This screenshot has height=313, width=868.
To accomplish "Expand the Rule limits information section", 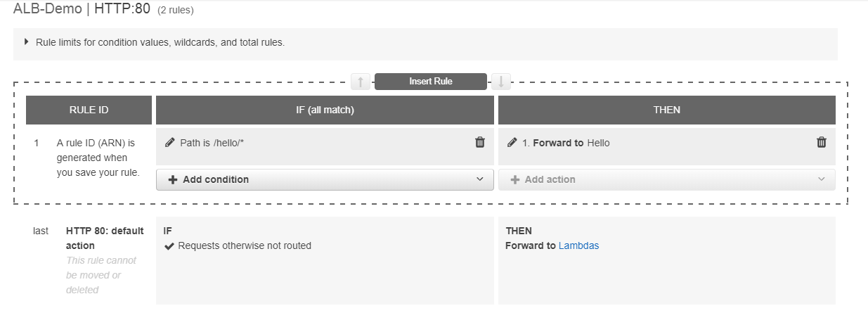I will (27, 42).
